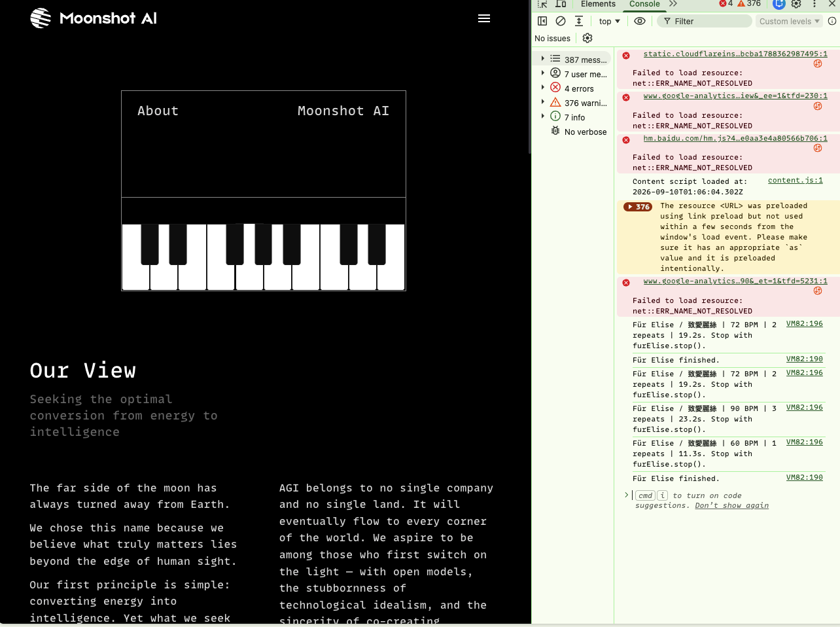Click the orange warning count badge showing 376
The image size is (840, 627).
(749, 4)
